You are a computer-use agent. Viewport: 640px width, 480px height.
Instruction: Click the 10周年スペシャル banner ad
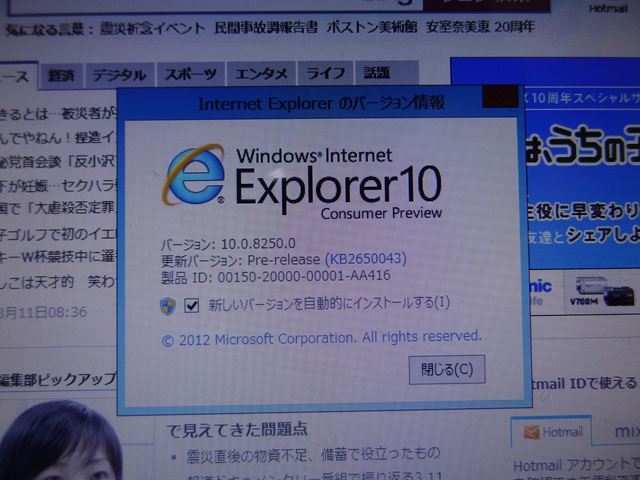[581, 98]
